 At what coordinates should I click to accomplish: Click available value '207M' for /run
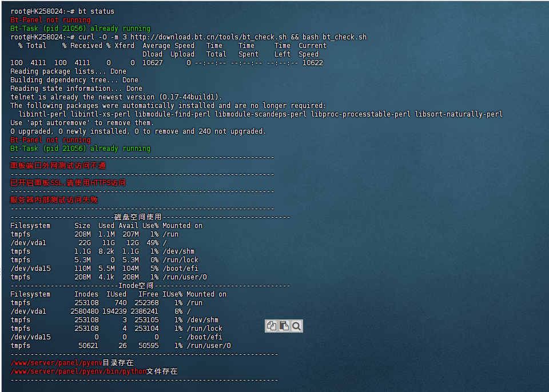click(x=130, y=234)
